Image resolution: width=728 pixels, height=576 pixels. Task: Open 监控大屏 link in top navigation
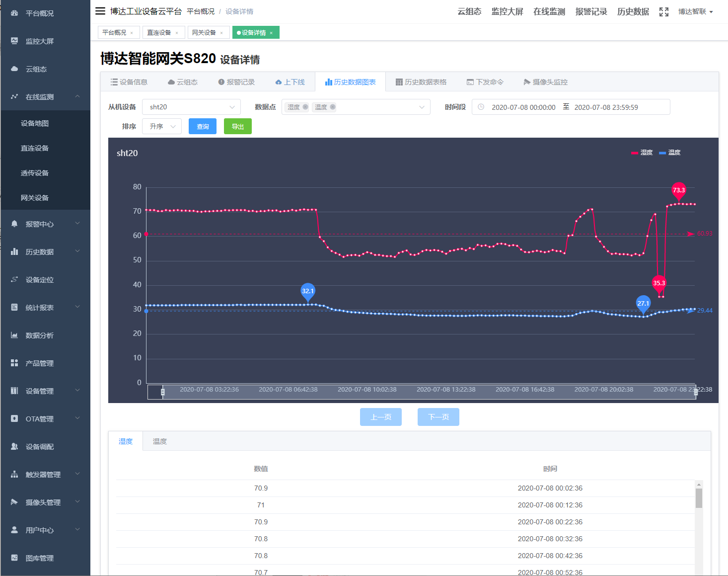coord(508,12)
